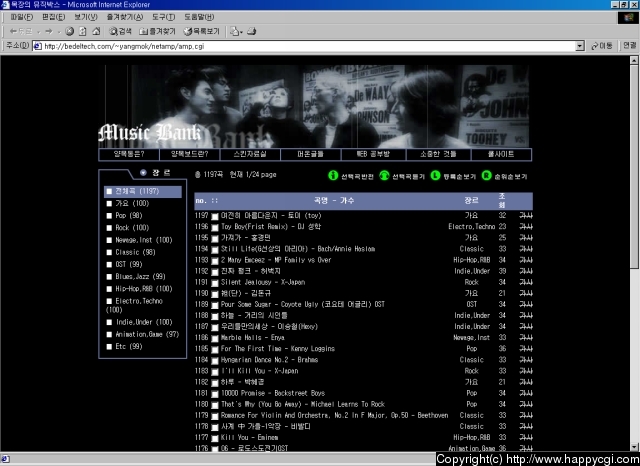Click the 이동 Go button
The image size is (640, 466).
pos(602,46)
